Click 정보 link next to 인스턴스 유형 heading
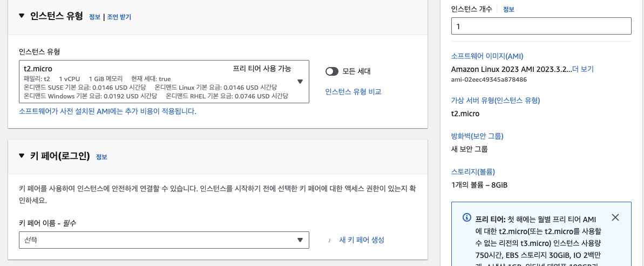This screenshot has height=266, width=644. (94, 17)
